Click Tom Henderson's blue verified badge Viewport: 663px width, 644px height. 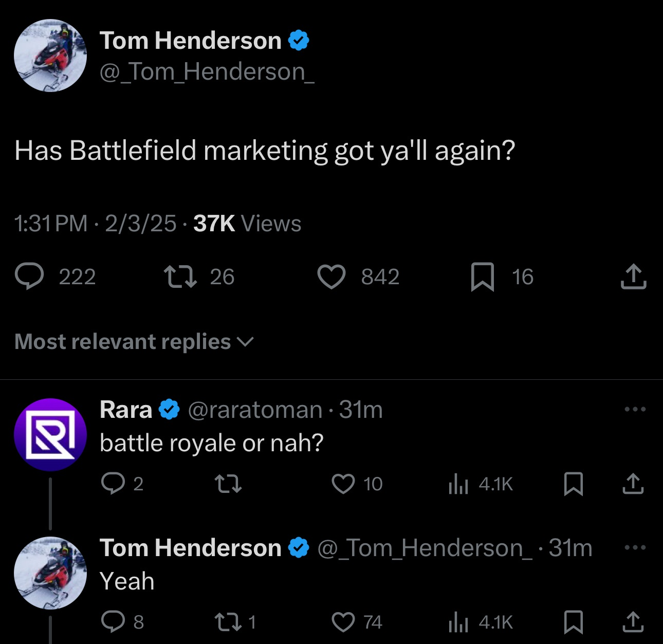(x=299, y=40)
